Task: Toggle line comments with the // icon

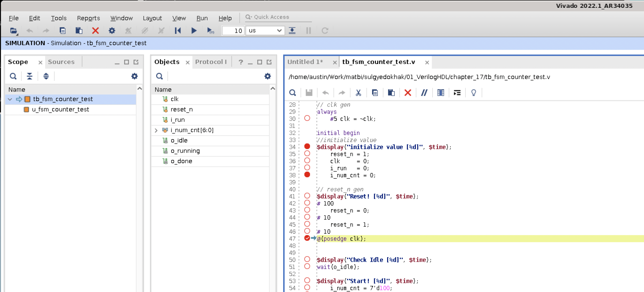Action: coord(424,93)
